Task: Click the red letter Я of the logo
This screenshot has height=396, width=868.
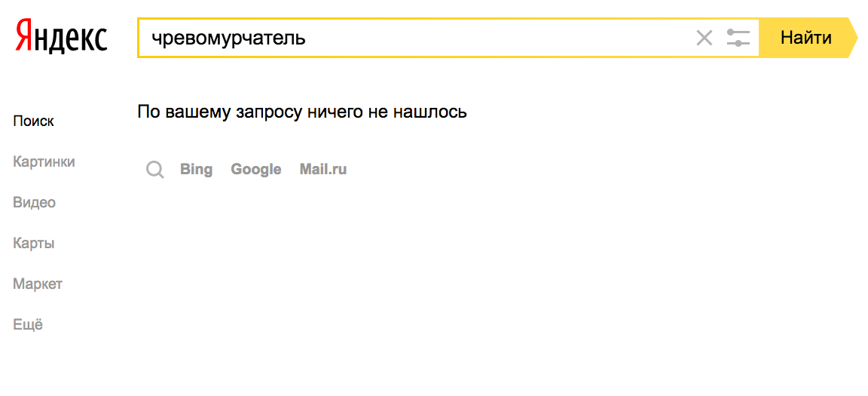Action: (24, 37)
